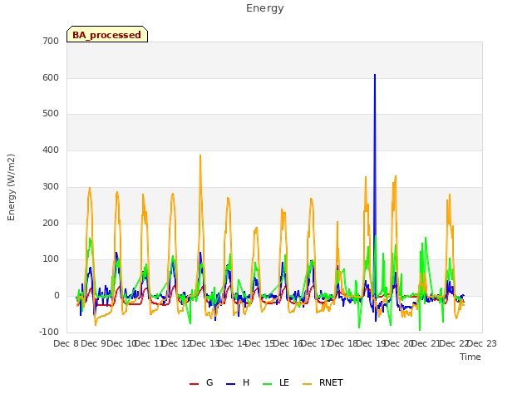The height and width of the screenshot is (399, 532).
Task: Toggle the G series legend entry
Action: click(x=201, y=382)
